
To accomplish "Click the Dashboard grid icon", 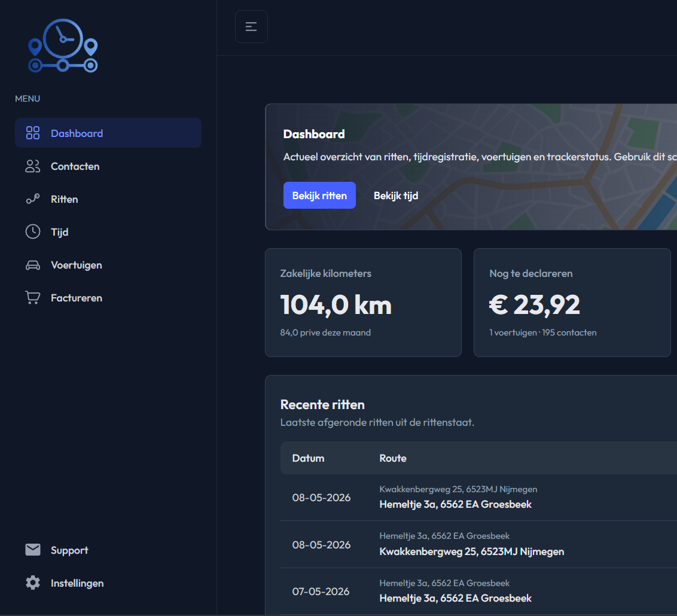I will (x=33, y=133).
